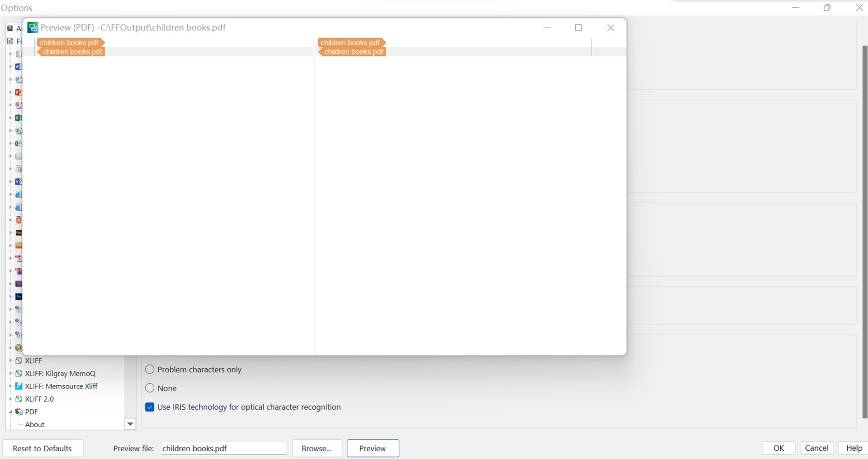
Task: Open the About item under PDF
Action: click(x=35, y=424)
